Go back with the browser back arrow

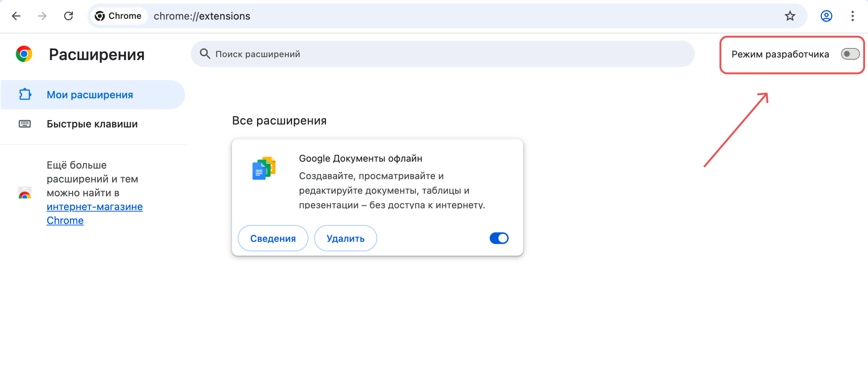pos(16,16)
